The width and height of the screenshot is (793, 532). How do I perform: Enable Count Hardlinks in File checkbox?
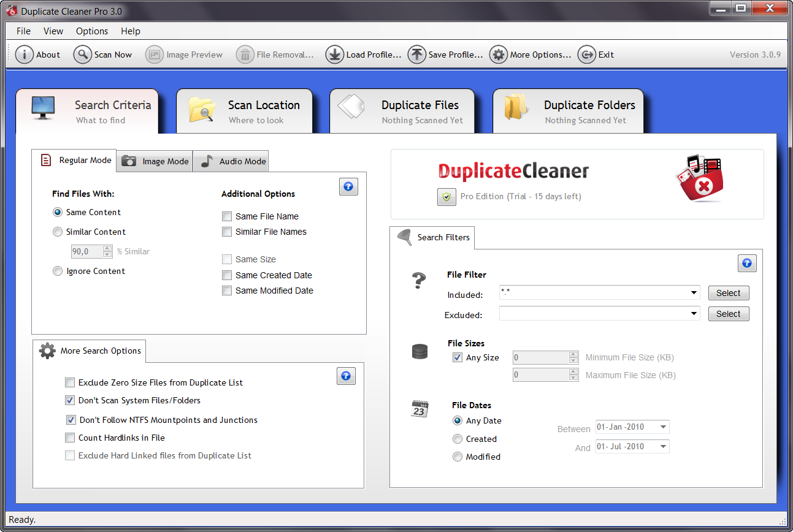click(x=70, y=438)
